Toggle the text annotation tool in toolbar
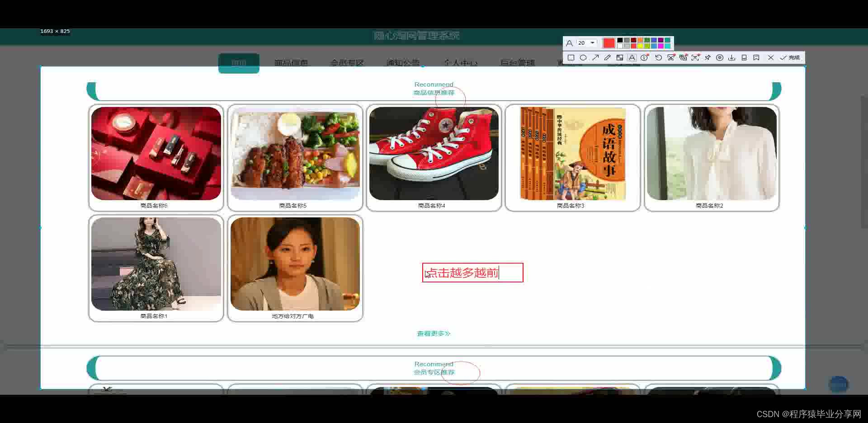Image resolution: width=868 pixels, height=423 pixels. tap(632, 58)
